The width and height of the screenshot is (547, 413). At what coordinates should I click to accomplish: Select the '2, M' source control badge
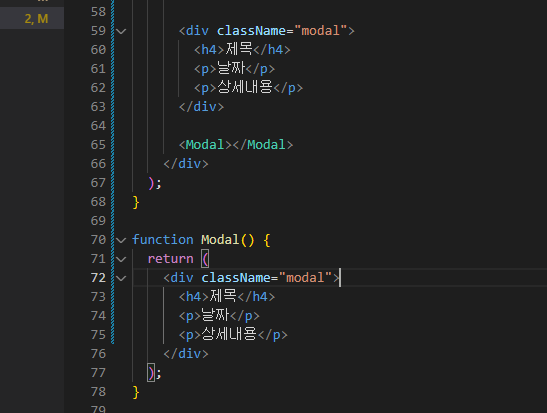[36, 18]
